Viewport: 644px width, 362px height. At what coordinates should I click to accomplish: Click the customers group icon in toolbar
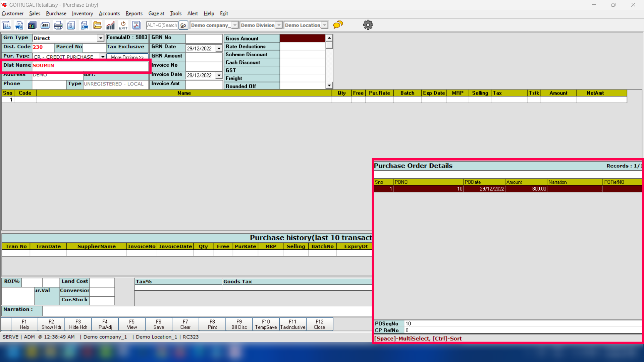coord(32,25)
